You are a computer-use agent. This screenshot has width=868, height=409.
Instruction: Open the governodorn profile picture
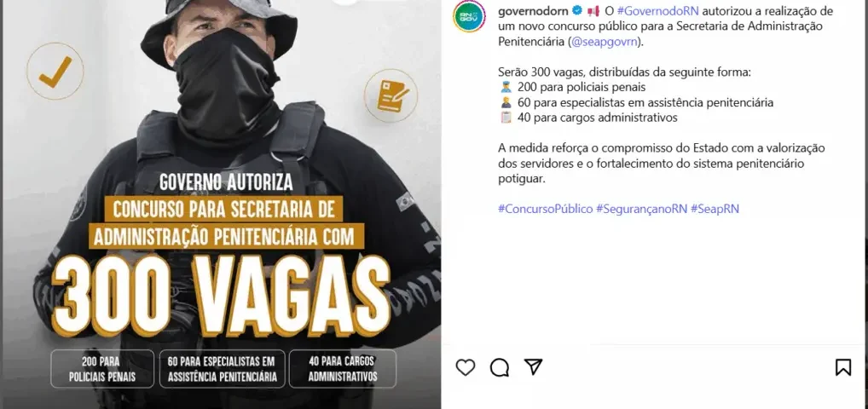point(469,16)
